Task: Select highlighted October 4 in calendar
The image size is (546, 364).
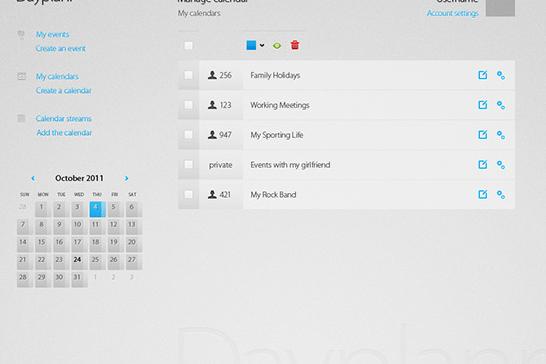Action: pyautogui.click(x=98, y=209)
